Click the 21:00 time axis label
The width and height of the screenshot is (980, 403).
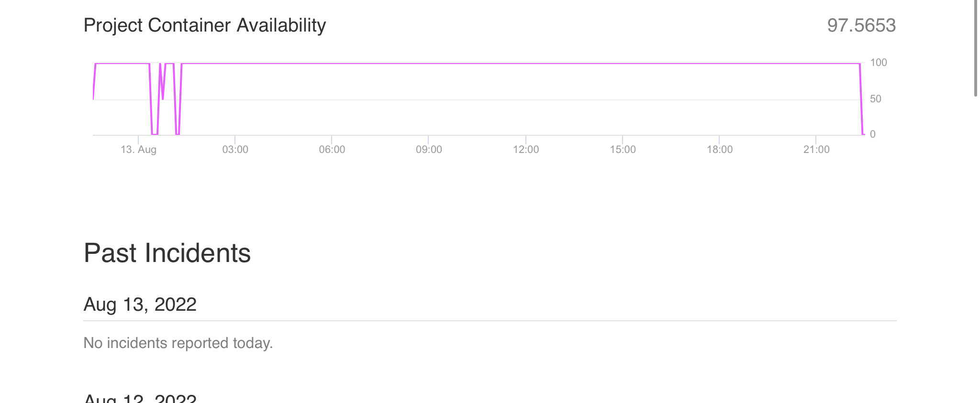816,150
